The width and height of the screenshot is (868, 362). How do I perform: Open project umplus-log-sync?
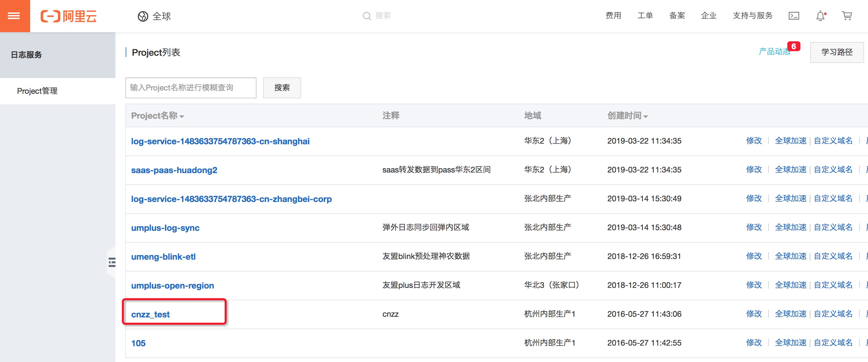[165, 228]
